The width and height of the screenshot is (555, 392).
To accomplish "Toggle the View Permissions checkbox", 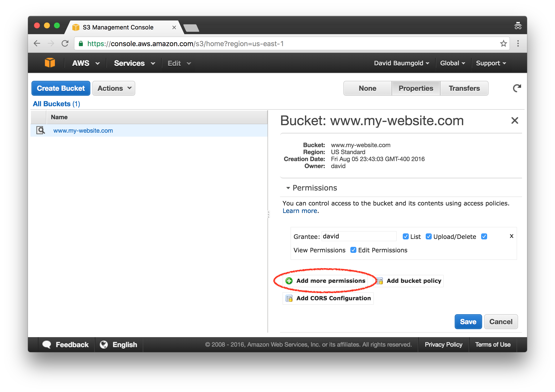I will (x=484, y=236).
